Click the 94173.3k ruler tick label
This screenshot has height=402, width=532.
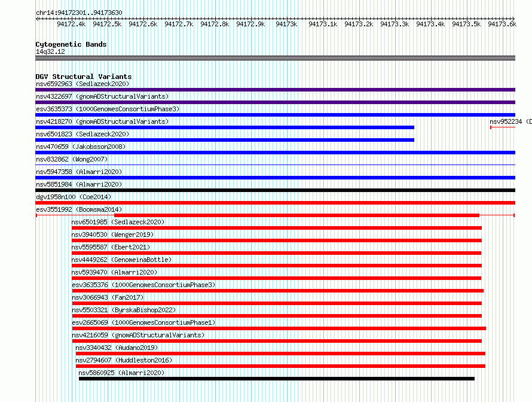click(x=395, y=24)
